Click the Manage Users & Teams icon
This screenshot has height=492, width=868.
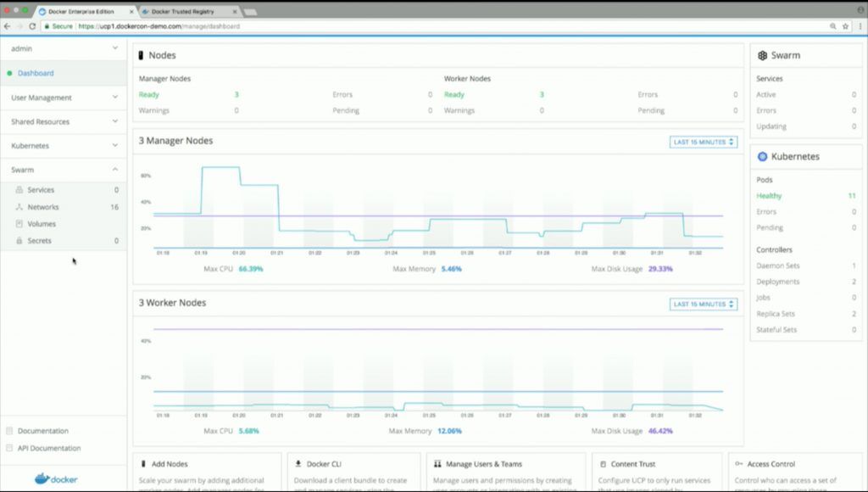pos(437,464)
